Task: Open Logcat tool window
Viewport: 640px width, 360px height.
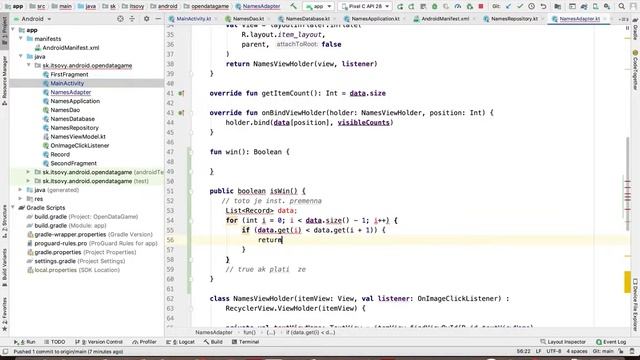Action: coord(180,342)
